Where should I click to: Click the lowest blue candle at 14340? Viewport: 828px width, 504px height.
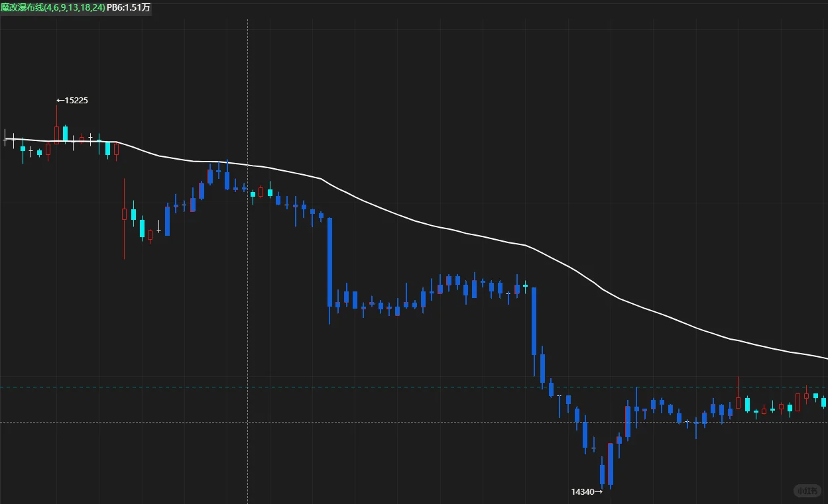point(602,473)
